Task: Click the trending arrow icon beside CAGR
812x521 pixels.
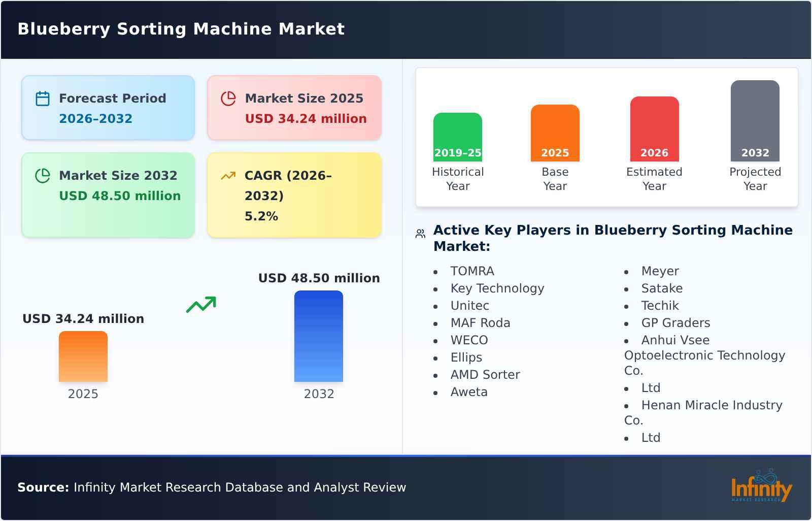Action: click(x=228, y=175)
